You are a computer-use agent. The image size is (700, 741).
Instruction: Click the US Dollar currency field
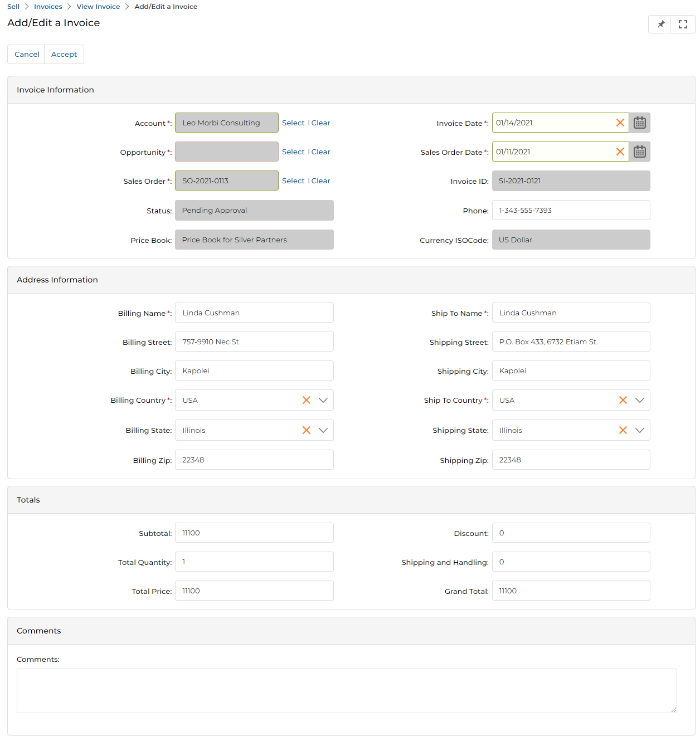[571, 240]
